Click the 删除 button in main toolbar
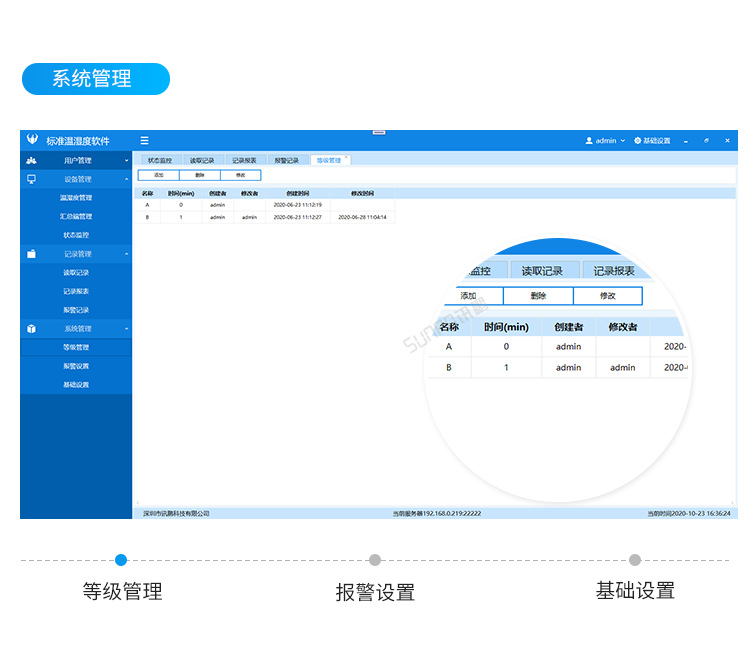This screenshot has width=750, height=653. point(200,175)
